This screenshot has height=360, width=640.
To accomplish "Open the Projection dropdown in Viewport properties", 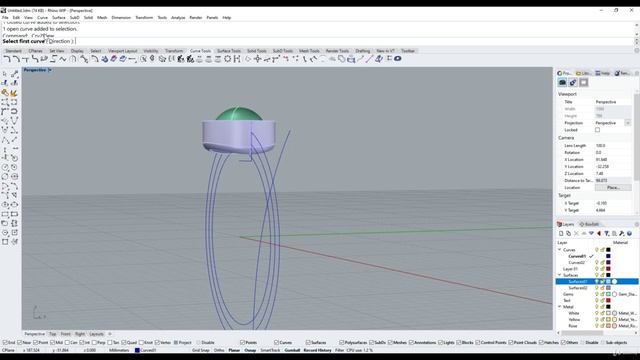I will (627, 123).
